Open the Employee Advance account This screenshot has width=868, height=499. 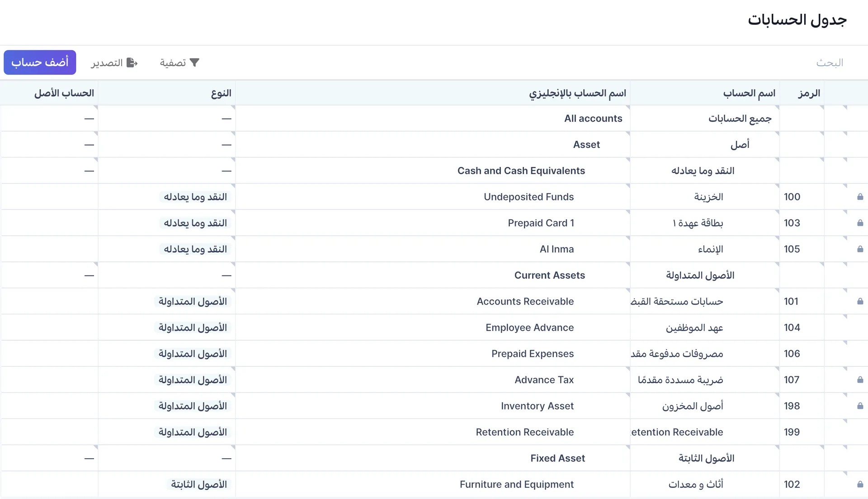click(x=529, y=327)
